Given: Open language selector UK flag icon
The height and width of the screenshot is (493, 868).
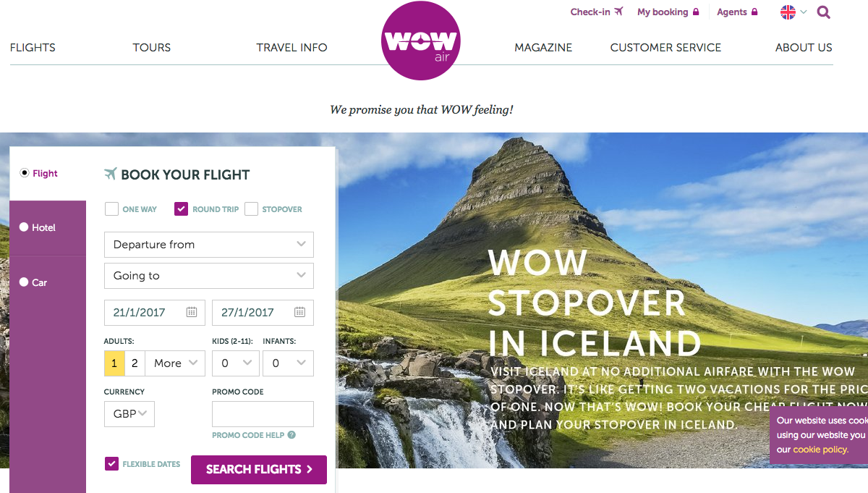Looking at the screenshot, I should [x=788, y=12].
